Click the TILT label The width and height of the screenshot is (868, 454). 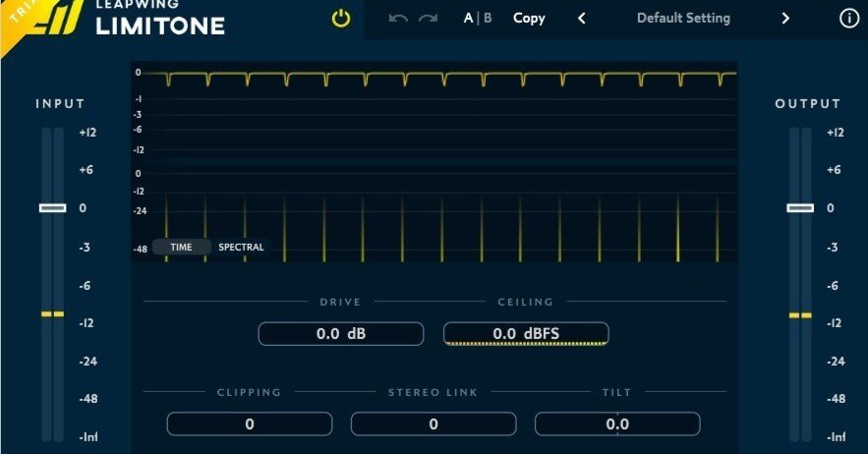tap(616, 392)
